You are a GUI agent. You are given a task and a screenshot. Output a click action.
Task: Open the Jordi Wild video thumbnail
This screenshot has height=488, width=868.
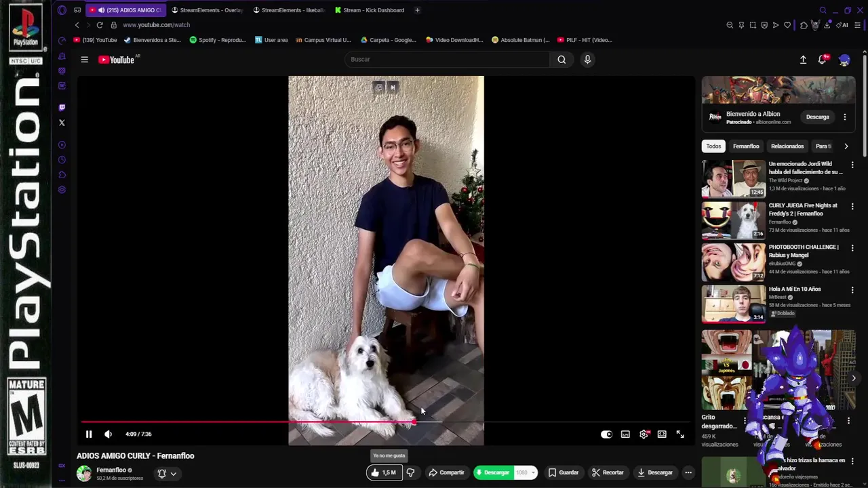[734, 178]
